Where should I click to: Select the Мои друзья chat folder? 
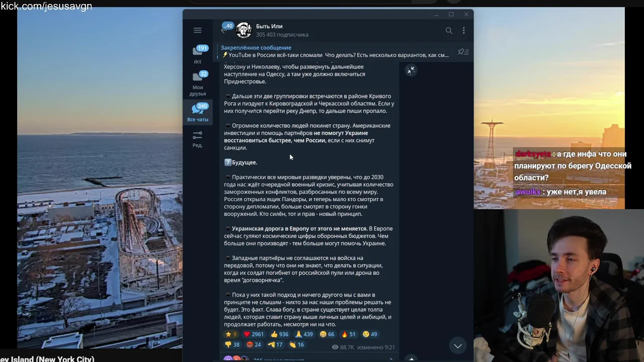tap(197, 84)
